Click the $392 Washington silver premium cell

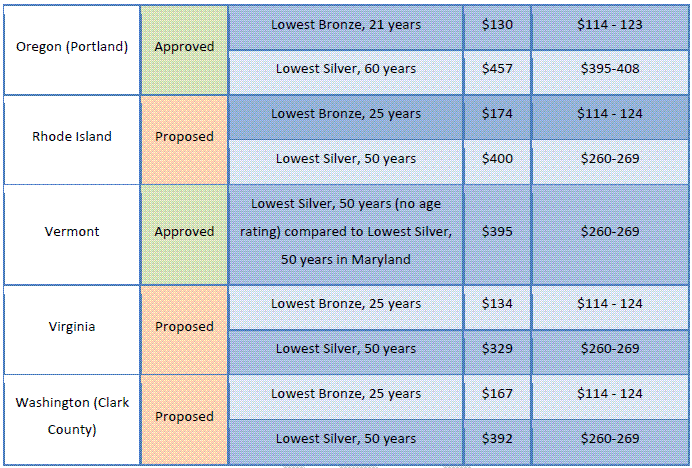(497, 442)
